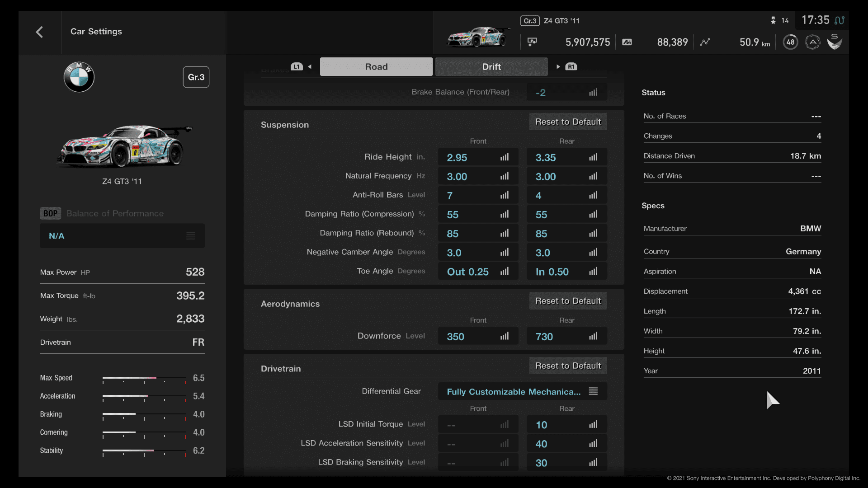Select rear Ride Height 3.35 field
Viewport: 868px width, 488px height.
click(x=567, y=157)
